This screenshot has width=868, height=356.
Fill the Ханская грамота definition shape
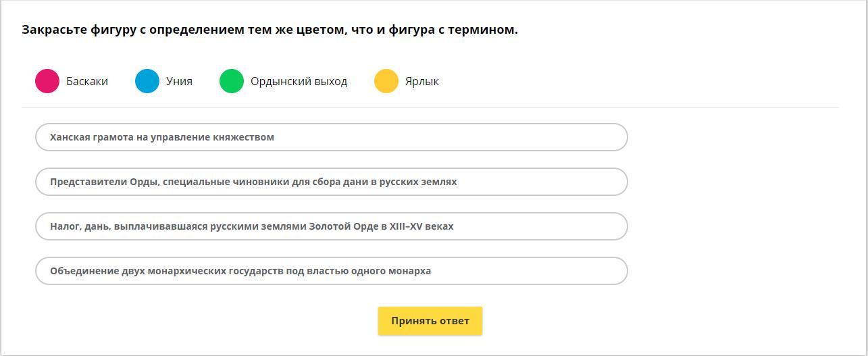[x=332, y=137]
